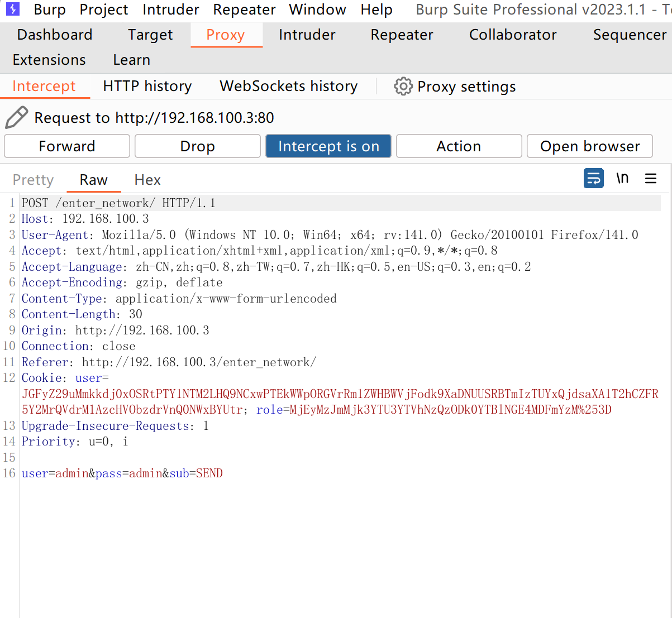
Task: Switch to the Target tab
Action: [150, 35]
